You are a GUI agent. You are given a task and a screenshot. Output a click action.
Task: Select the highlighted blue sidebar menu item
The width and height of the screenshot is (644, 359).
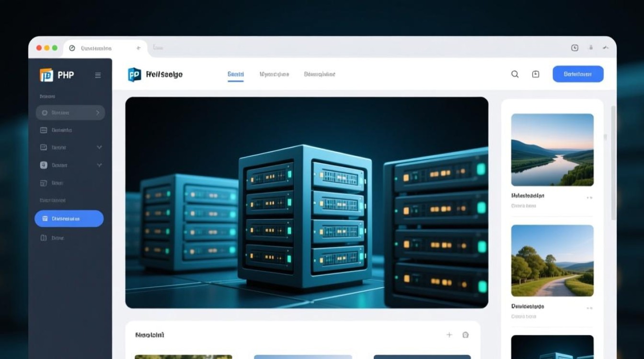69,218
